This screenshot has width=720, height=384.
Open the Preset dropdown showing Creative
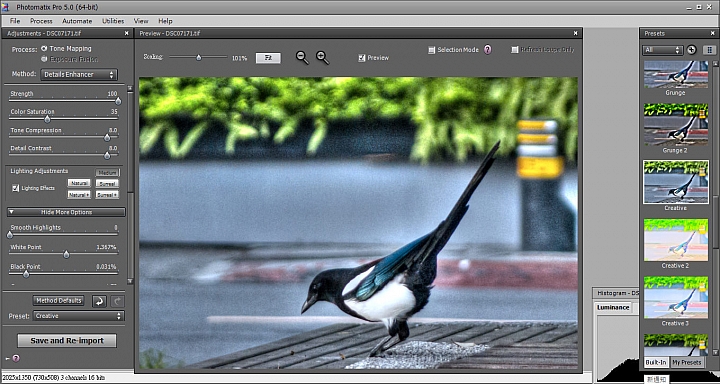tap(79, 316)
